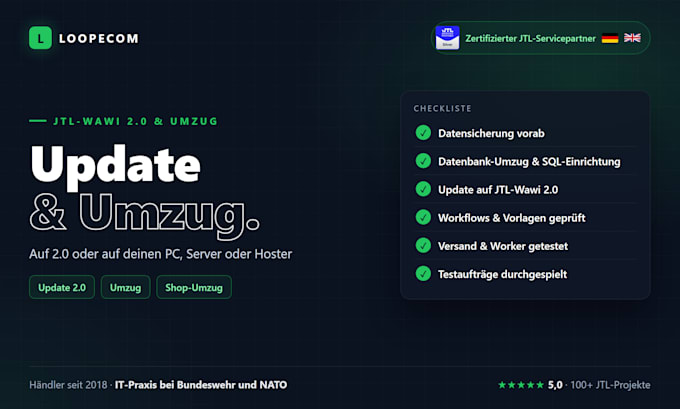Click the LOOPECOM brand name text

[99, 39]
